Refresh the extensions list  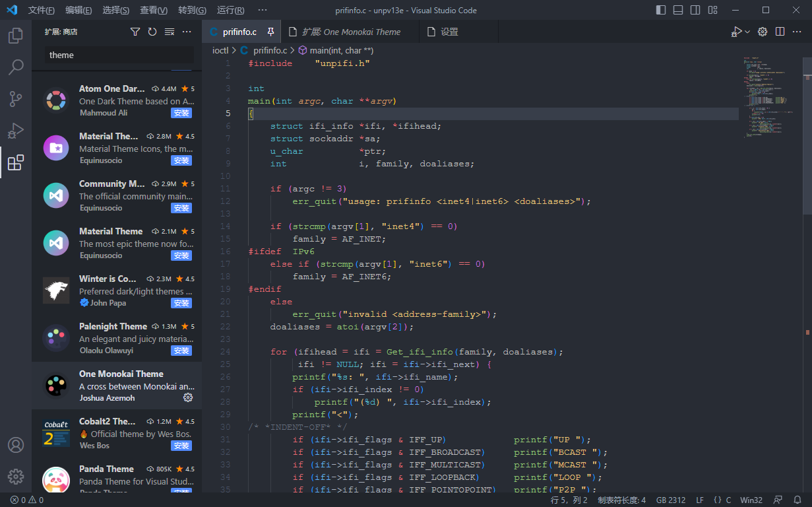152,32
